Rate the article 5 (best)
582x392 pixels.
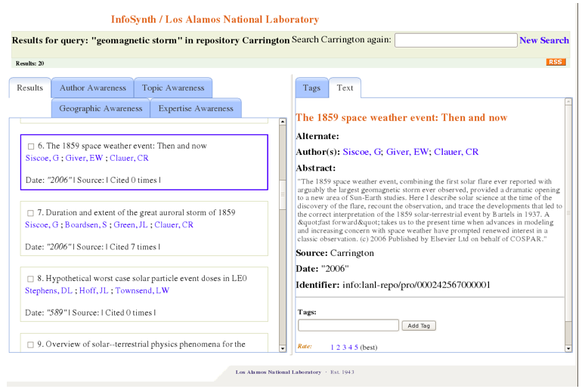356,347
